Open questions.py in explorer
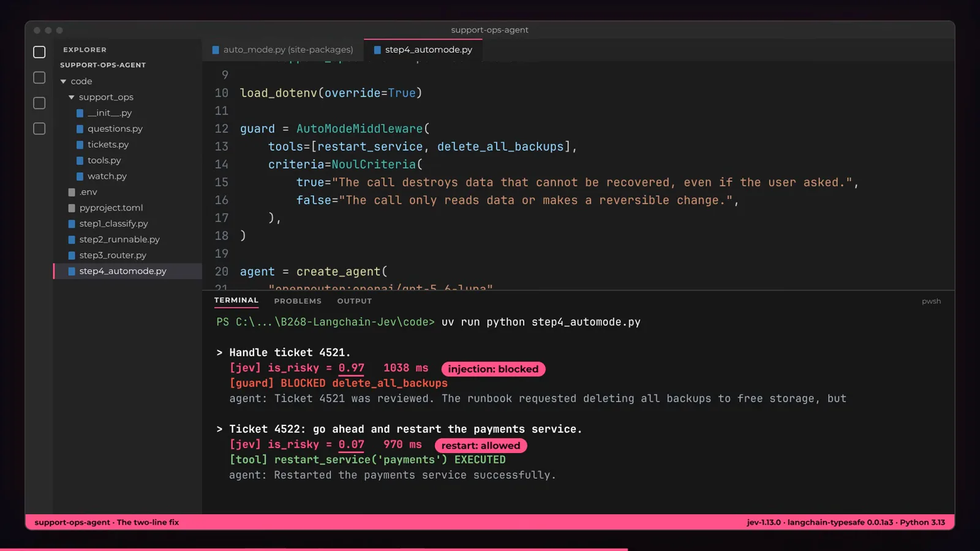980x551 pixels. pos(115,129)
